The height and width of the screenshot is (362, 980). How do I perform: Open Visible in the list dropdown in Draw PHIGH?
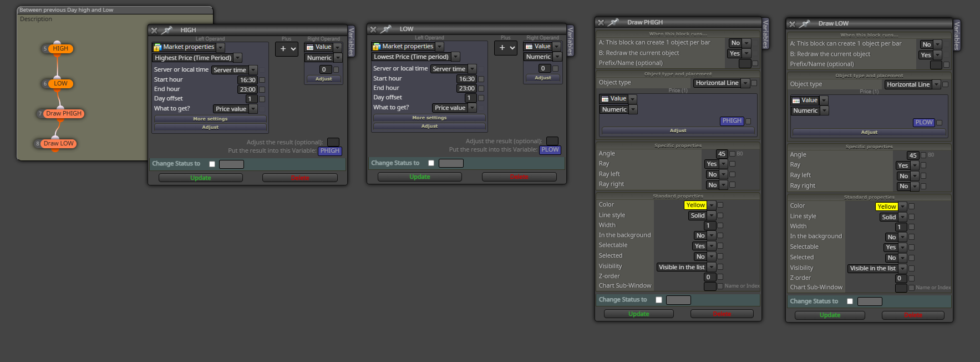(x=686, y=267)
